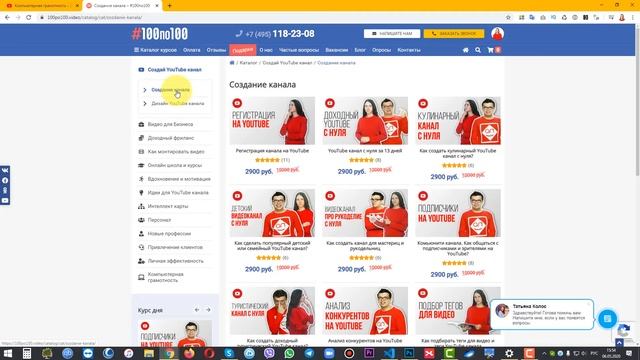Click 'Создай YouTube канал' breadcrumb link
Viewport: 640px width, 360px height.
coord(287,63)
